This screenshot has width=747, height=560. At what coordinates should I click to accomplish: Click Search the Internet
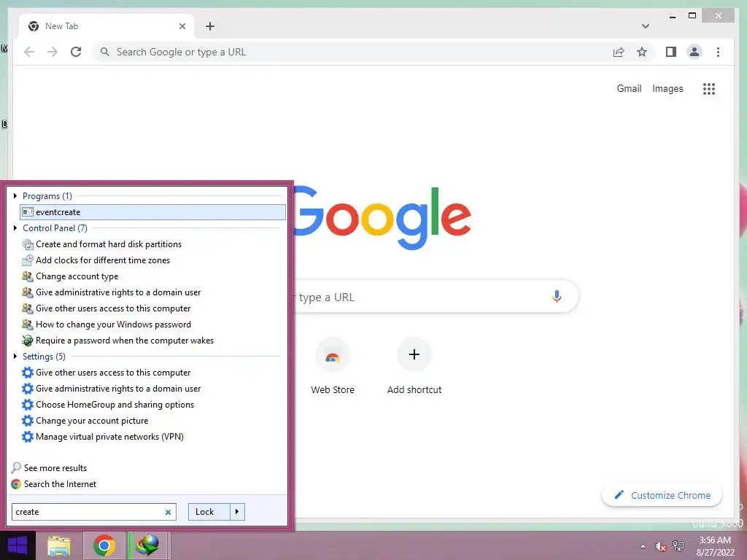point(53,484)
